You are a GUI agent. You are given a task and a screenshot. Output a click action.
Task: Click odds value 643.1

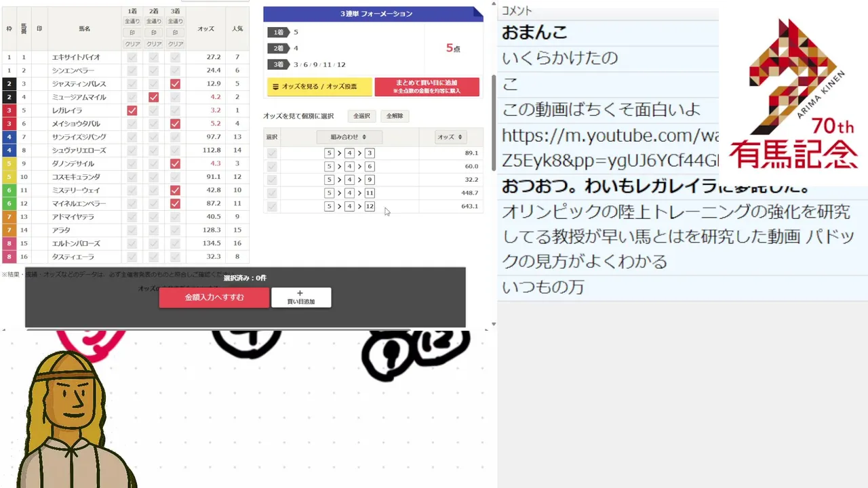tap(469, 206)
